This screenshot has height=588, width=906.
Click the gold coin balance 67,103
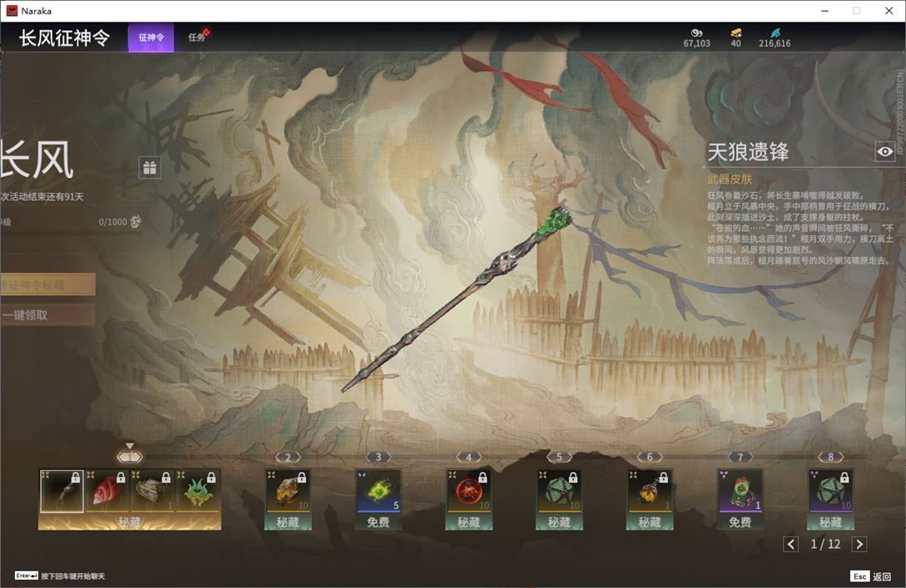point(696,38)
